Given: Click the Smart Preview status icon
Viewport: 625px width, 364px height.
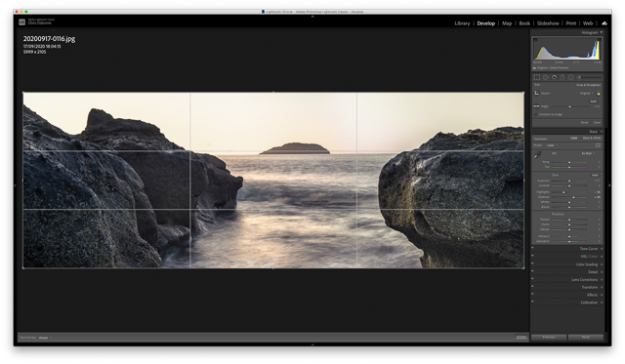Looking at the screenshot, I should [534, 68].
